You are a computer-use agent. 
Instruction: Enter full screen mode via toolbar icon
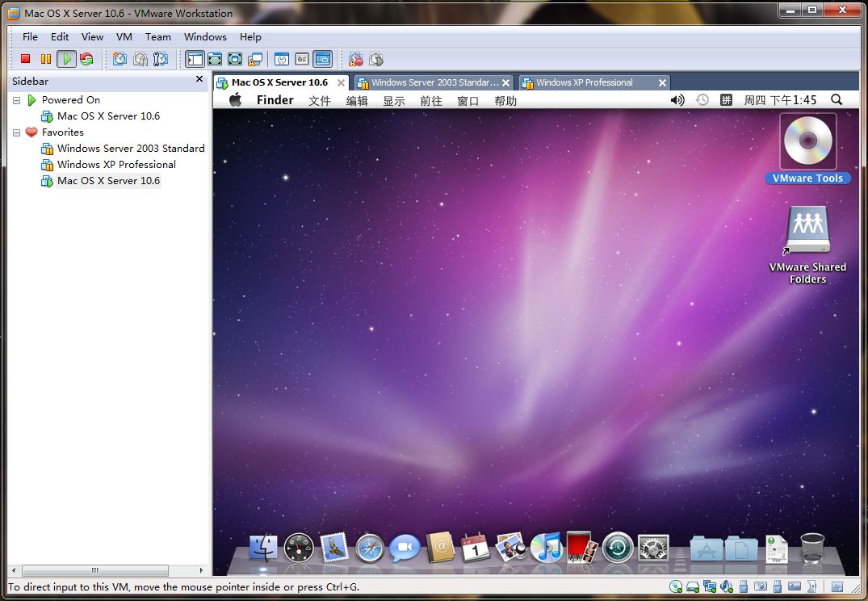(235, 59)
